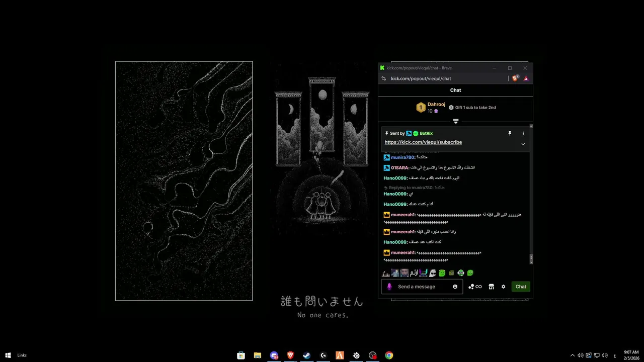This screenshot has width=644, height=362.
Task: Select the last green smiling emote
Action: [470, 273]
